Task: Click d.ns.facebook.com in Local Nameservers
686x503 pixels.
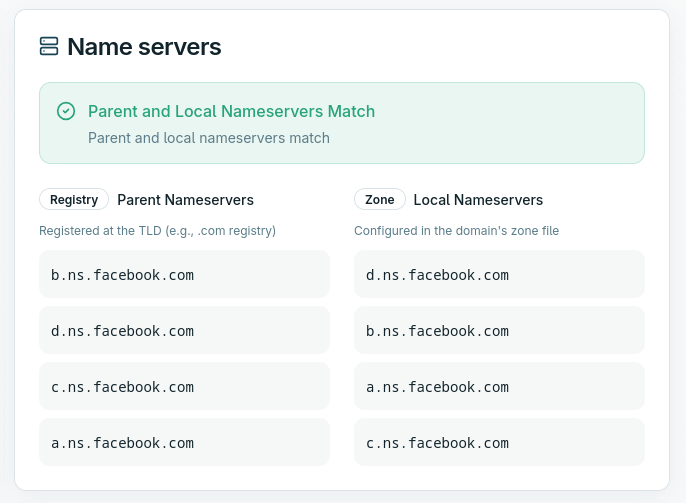Action: (438, 274)
